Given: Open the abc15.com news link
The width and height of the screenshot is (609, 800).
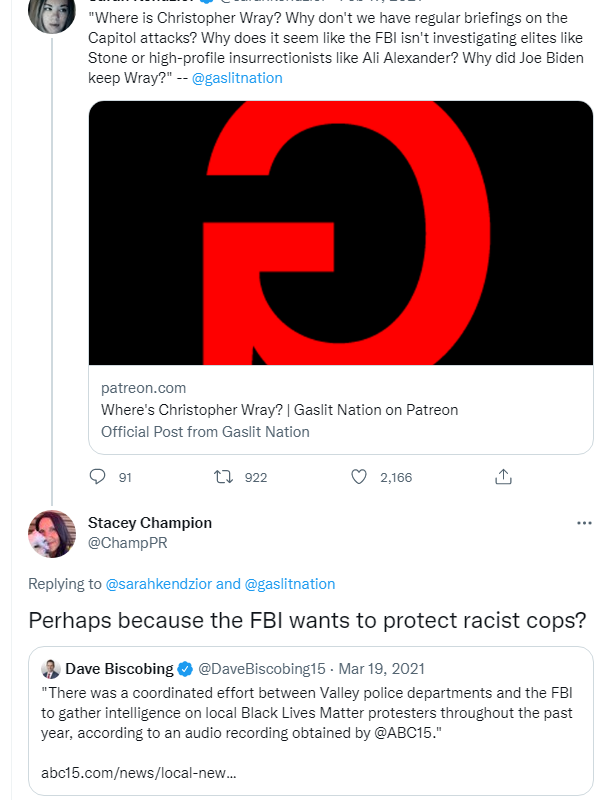Looking at the screenshot, I should pos(139,773).
